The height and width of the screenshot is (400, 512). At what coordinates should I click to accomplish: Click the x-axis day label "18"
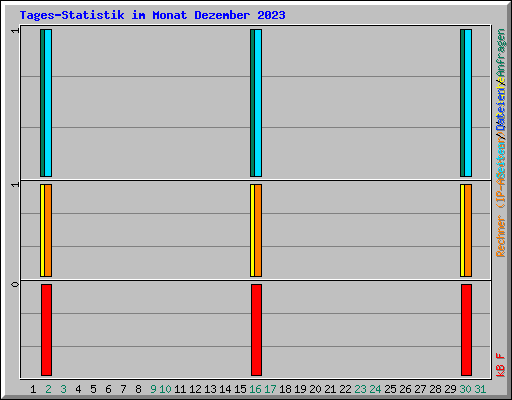(285, 389)
